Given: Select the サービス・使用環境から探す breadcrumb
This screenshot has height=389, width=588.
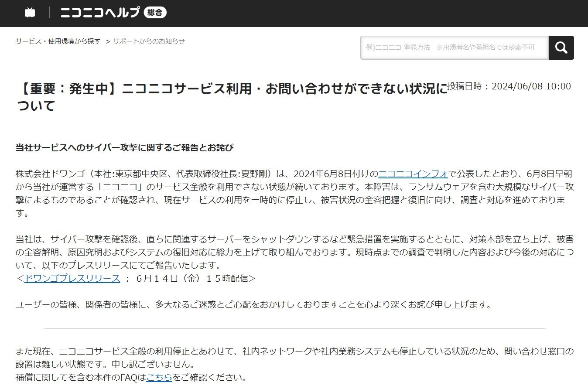Looking at the screenshot, I should (57, 41).
